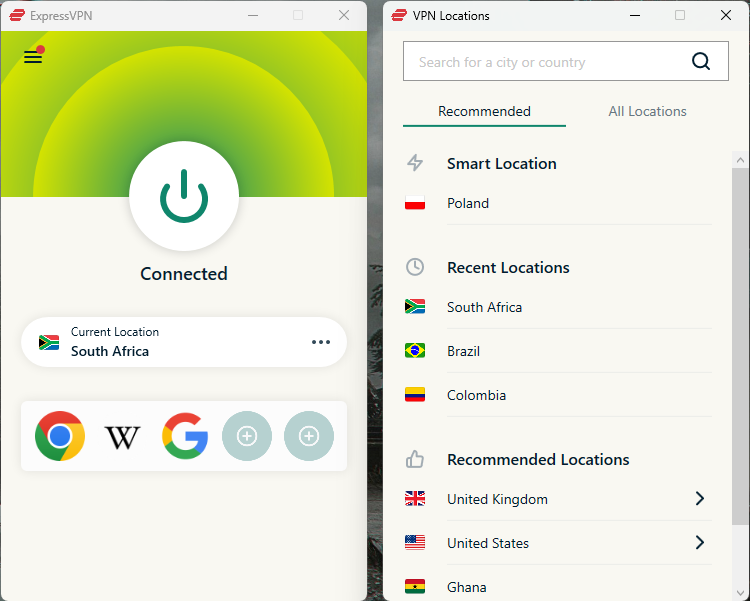Minimize the ExpressVPN window
The width and height of the screenshot is (750, 601).
(x=253, y=15)
